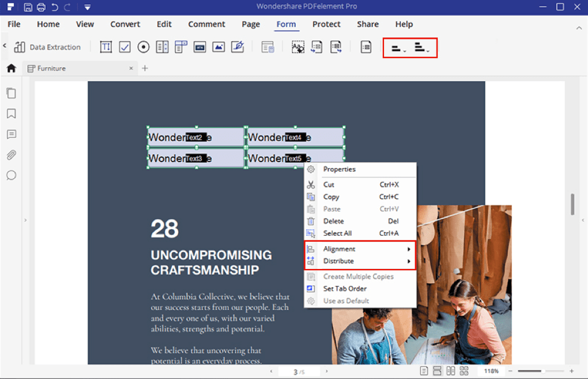Open the Align dropdown in toolbar
Image resolution: width=588 pixels, height=379 pixels.
click(x=398, y=48)
